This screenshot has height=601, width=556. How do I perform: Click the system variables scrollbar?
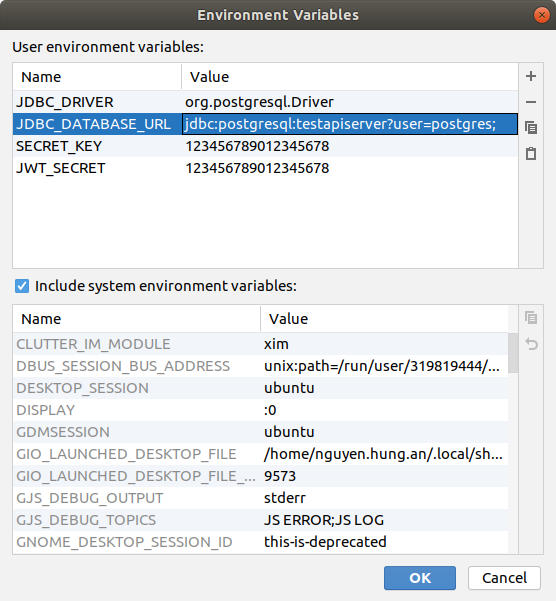pyautogui.click(x=513, y=353)
